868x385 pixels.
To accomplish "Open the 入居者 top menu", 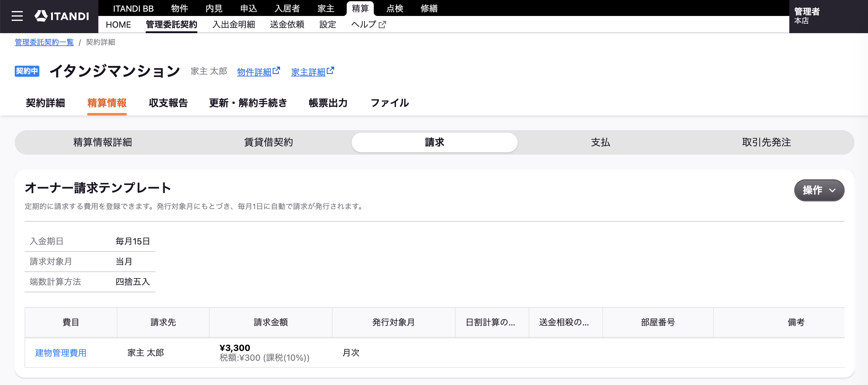I will pos(287,8).
